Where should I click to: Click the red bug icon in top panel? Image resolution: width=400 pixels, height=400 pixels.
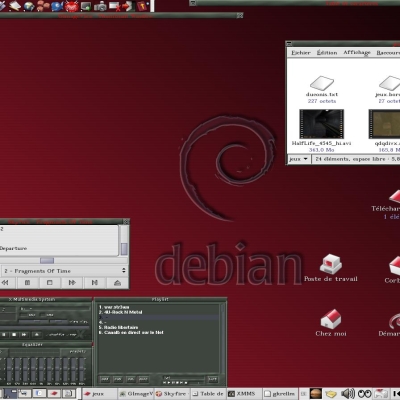pyautogui.click(x=71, y=6)
